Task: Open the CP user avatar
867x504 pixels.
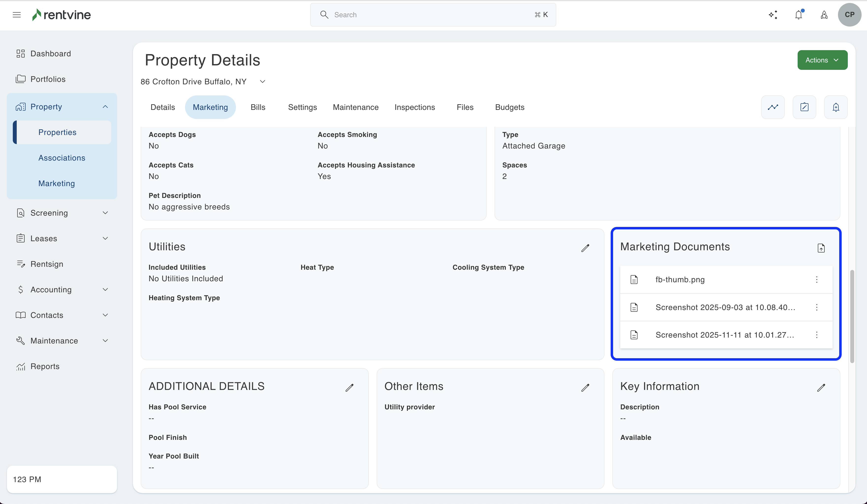Action: point(850,15)
